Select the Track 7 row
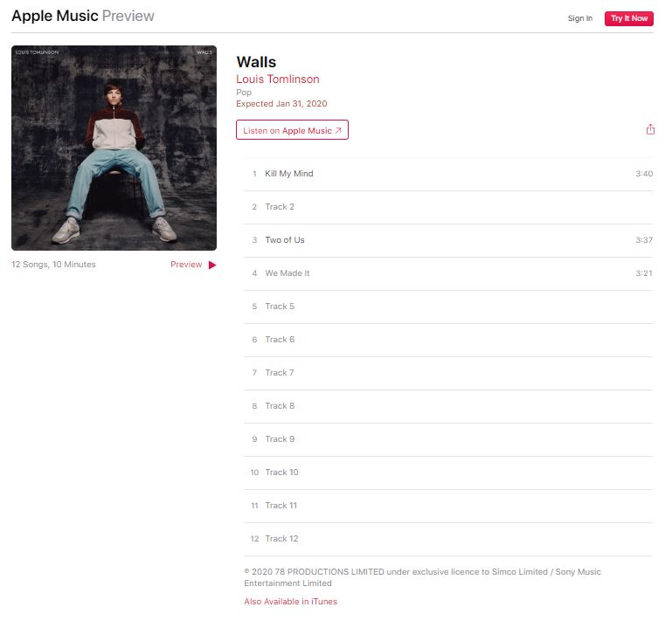 [x=448, y=373]
